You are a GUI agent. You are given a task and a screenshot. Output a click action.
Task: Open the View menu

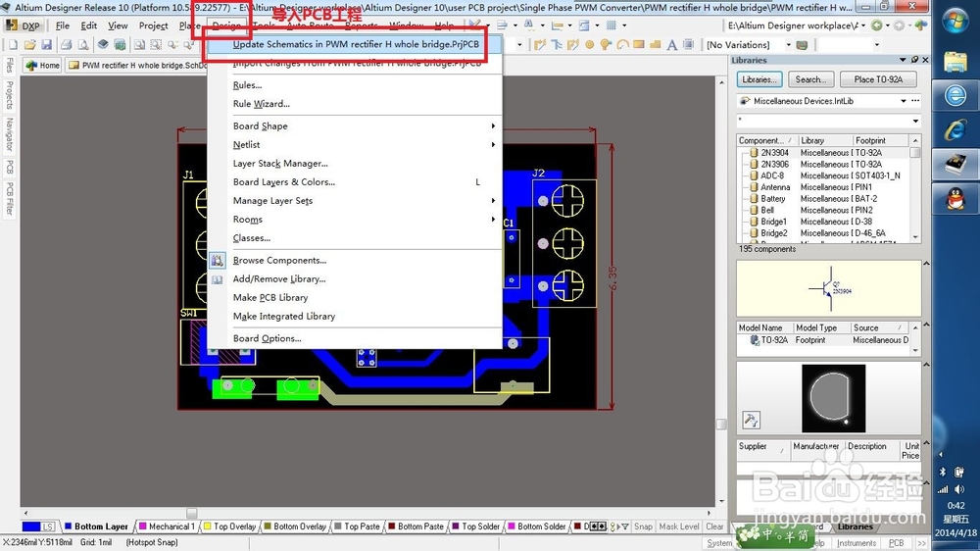118,25
